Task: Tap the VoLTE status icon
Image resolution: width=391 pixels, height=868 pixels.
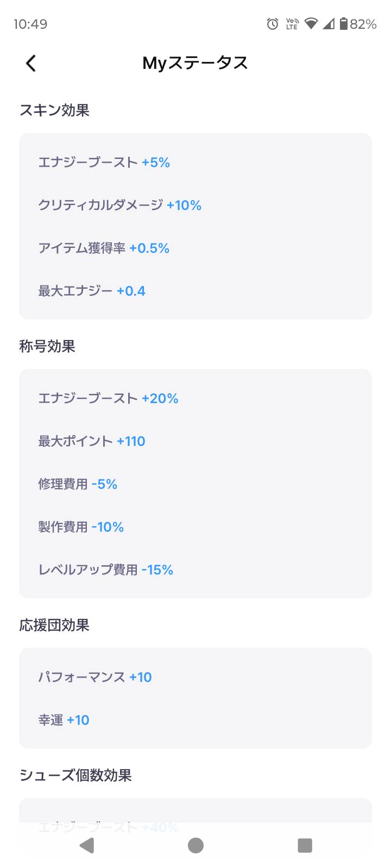Action: pos(292,24)
